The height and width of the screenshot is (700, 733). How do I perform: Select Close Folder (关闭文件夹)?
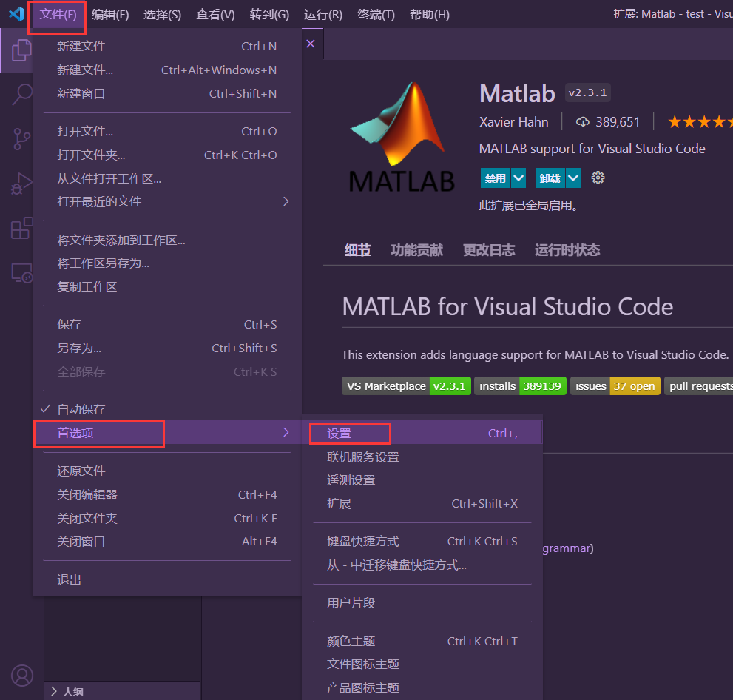167,518
